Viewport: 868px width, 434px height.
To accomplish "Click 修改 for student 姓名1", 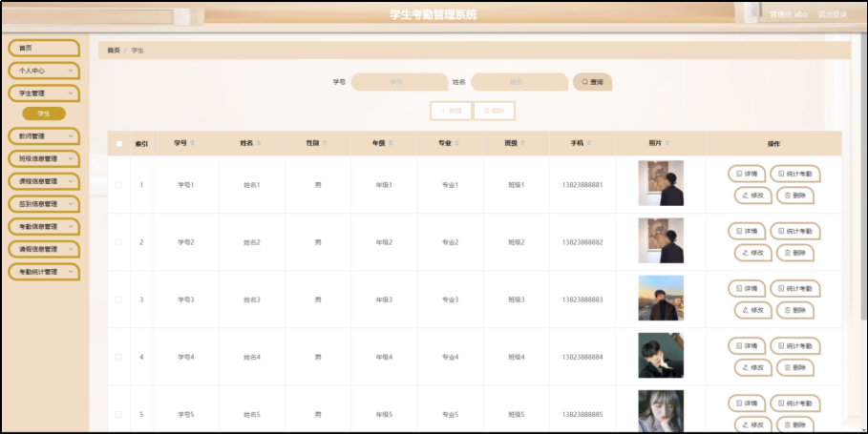I will click(752, 196).
